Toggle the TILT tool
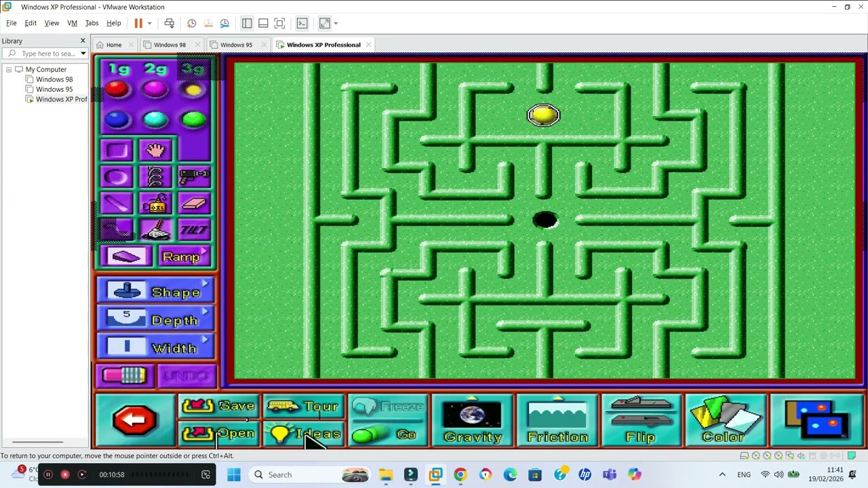The height and width of the screenshot is (488, 868). (194, 230)
